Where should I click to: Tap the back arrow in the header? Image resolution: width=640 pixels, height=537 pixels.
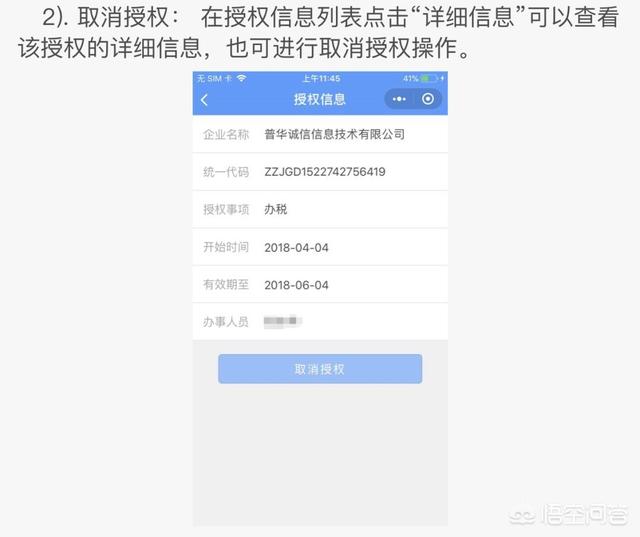click(x=204, y=100)
